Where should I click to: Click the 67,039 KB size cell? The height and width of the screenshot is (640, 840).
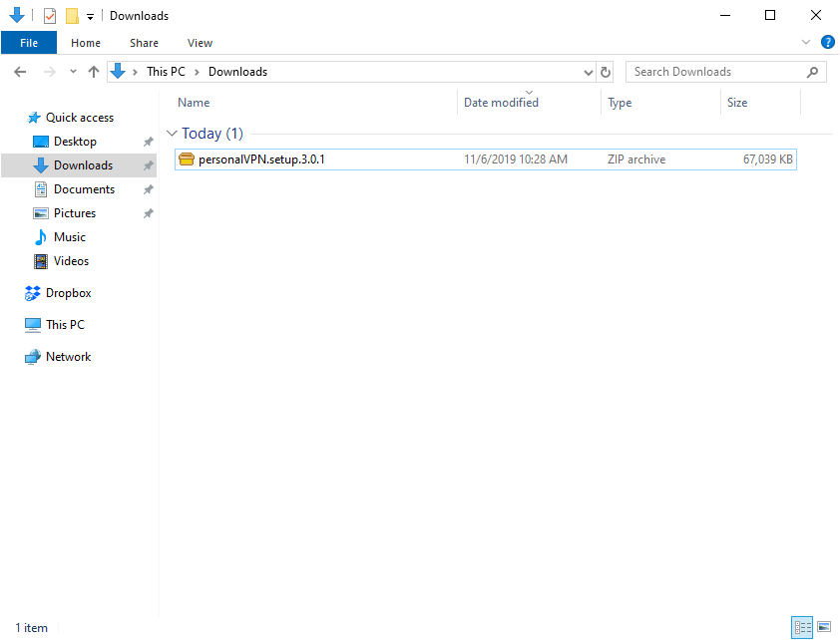click(768, 160)
